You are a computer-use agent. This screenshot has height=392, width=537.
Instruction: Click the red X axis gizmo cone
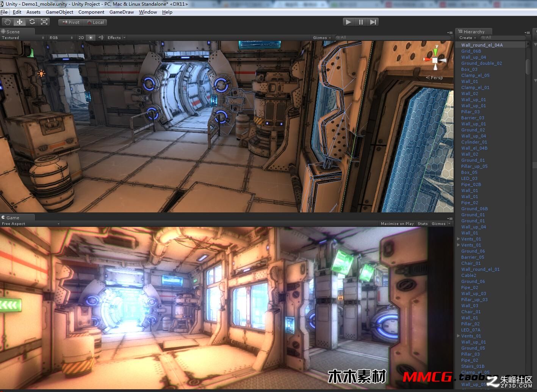(427, 59)
